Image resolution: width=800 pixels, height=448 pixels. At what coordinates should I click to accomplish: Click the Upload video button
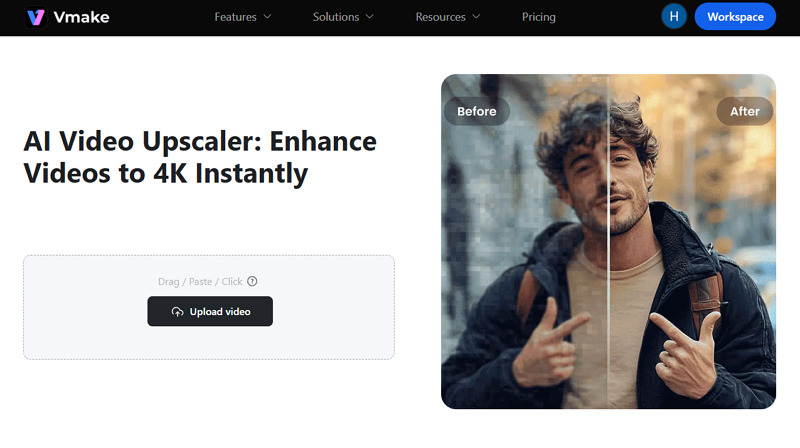[210, 311]
